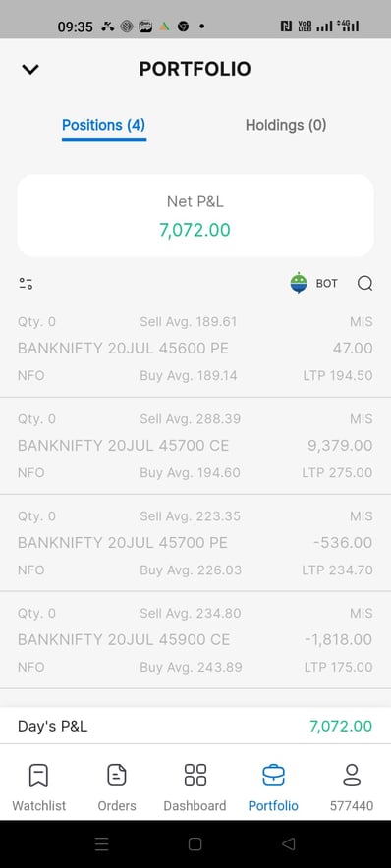391x868 pixels.
Task: Open the BANKNIFTY 20JUL 45900 CE position
Action: point(195,640)
